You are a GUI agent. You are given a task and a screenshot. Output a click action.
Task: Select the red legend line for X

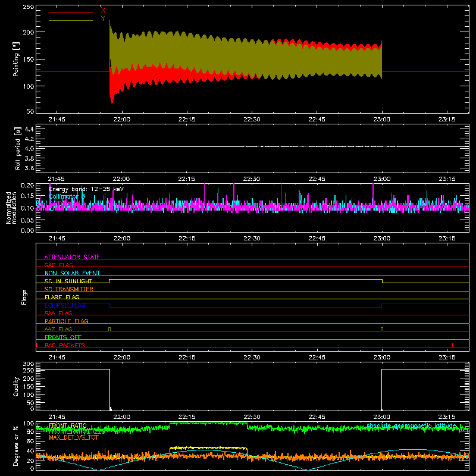click(70, 12)
